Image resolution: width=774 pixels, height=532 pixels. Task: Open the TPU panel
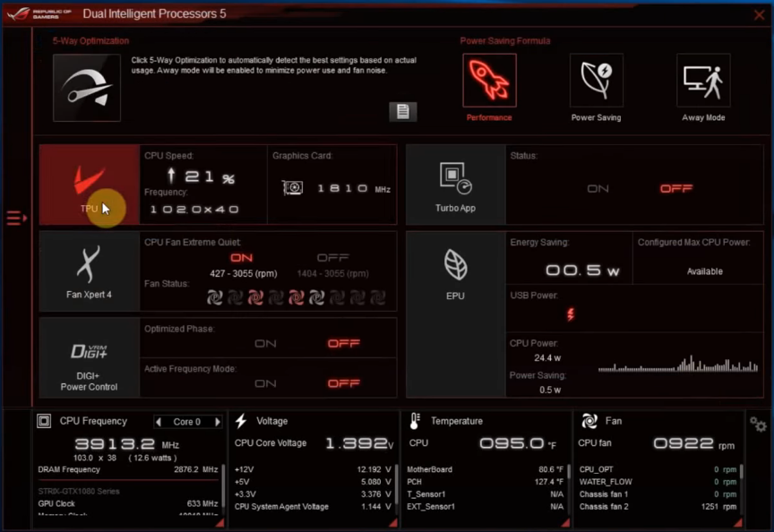coord(90,184)
